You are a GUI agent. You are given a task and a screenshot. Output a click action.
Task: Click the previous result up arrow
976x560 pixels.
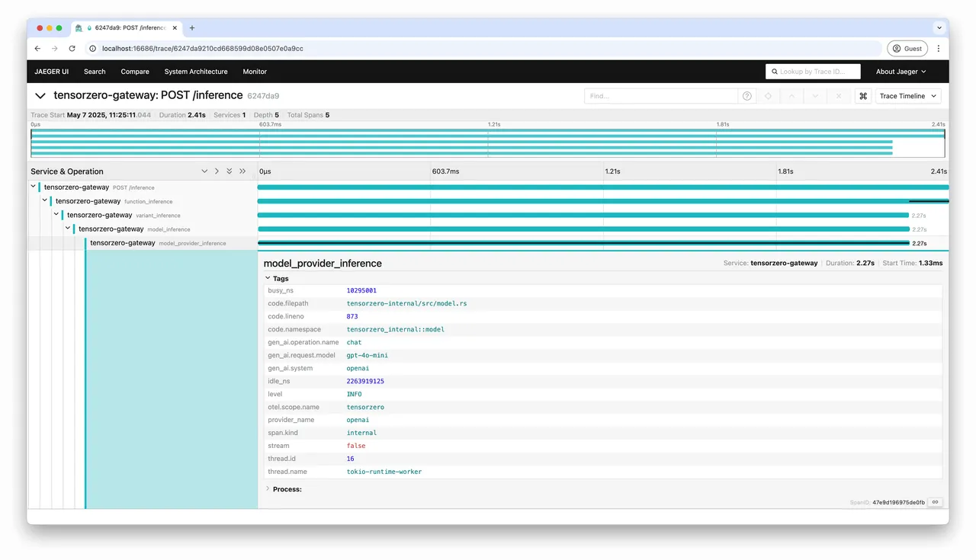[x=791, y=96]
